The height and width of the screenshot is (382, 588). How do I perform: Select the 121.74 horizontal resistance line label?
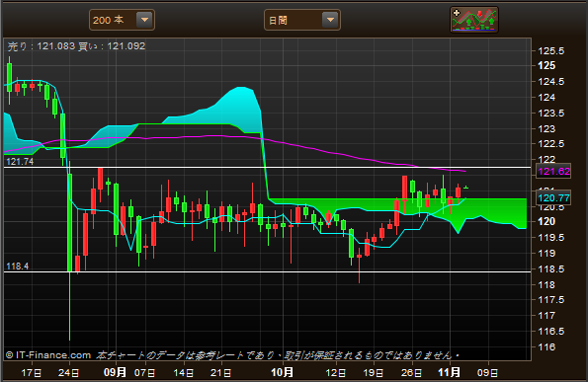[x=20, y=162]
